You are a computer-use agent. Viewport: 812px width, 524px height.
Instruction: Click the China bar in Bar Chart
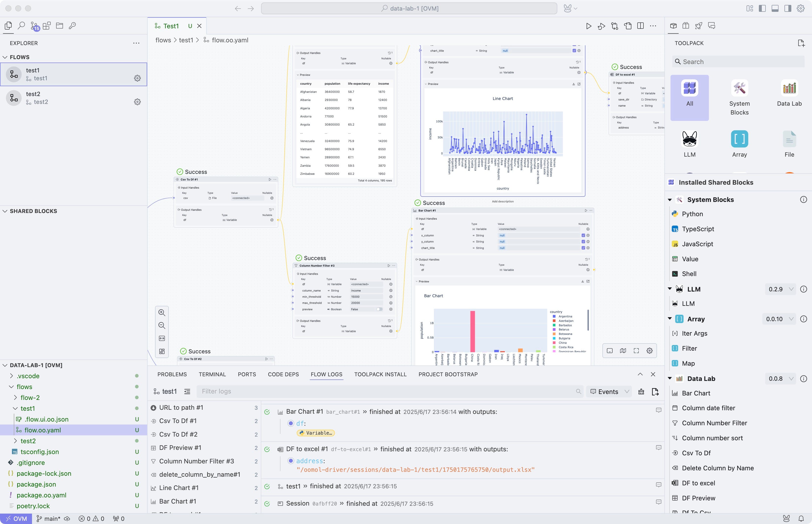coord(472,331)
